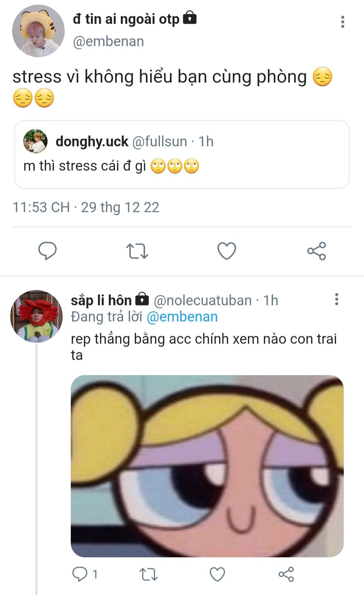Open the profile name "đ tin ai ngoài otp"
The image size is (364, 595).
[126, 19]
